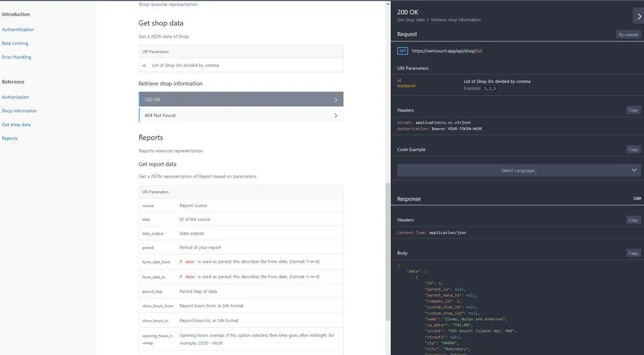Open Get shop data in the sidebar

click(x=16, y=125)
